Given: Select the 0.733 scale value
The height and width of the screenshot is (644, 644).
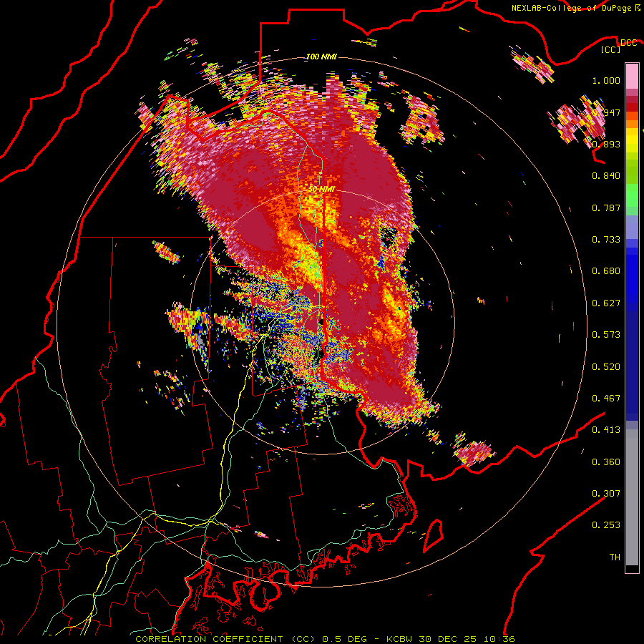Looking at the screenshot, I should click(x=606, y=240).
